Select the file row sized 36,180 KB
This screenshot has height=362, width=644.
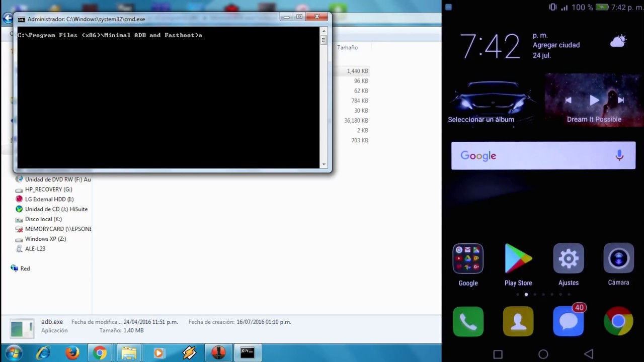point(351,121)
